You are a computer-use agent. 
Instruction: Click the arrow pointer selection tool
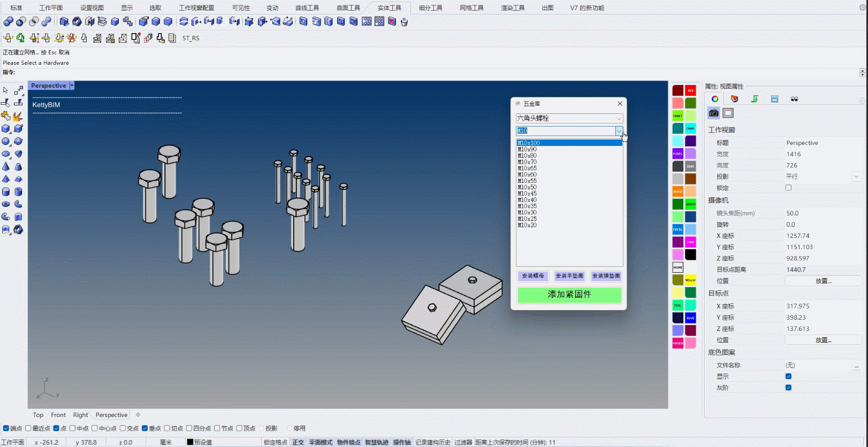6,90
